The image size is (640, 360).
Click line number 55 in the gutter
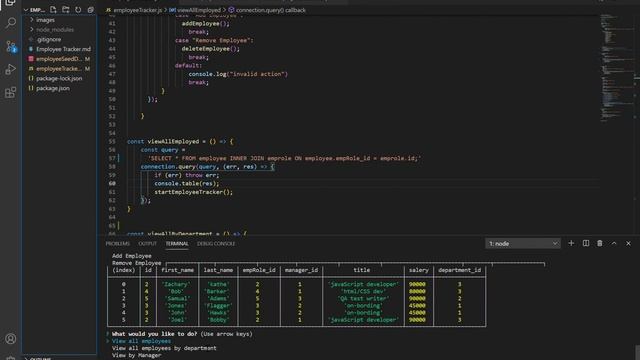(112, 141)
